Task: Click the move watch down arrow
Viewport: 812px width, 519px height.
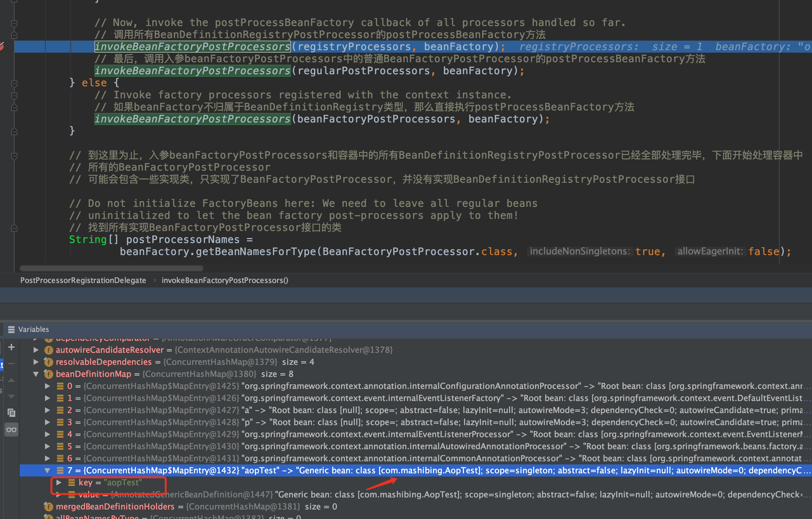Action: (11, 396)
